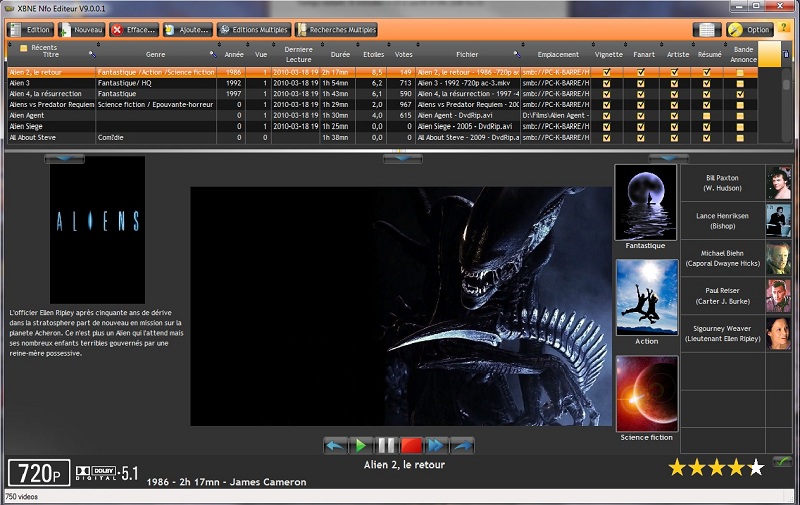
Task: Click the Action genre icon
Action: coord(646,297)
